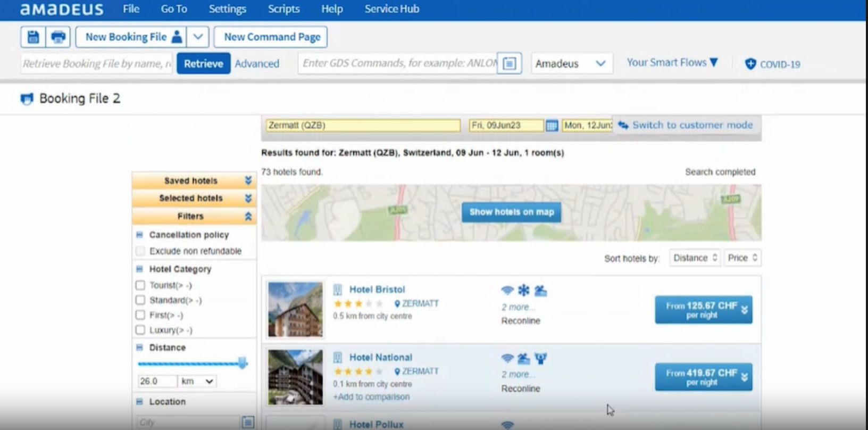The height and width of the screenshot is (430, 868).
Task: Expand Hotel National 419.67 CHF rates
Action: (703, 377)
